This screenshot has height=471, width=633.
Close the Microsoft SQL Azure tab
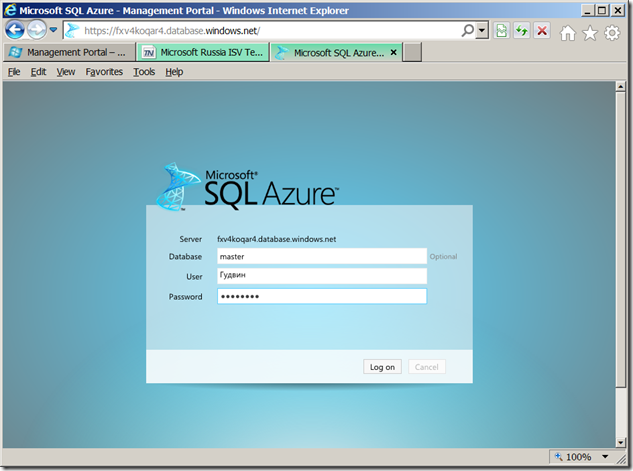click(x=394, y=52)
